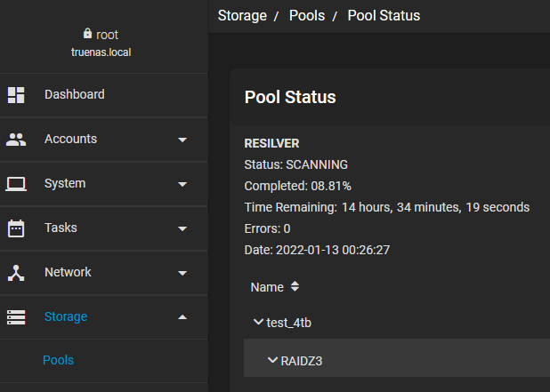Click the lock icon beside root
This screenshot has height=392, width=550.
coord(87,33)
